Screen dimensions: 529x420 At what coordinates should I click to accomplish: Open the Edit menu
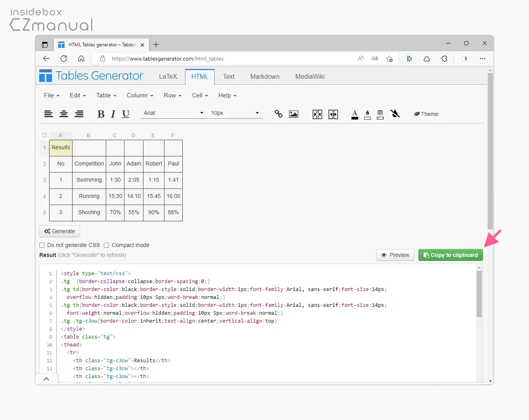click(78, 95)
